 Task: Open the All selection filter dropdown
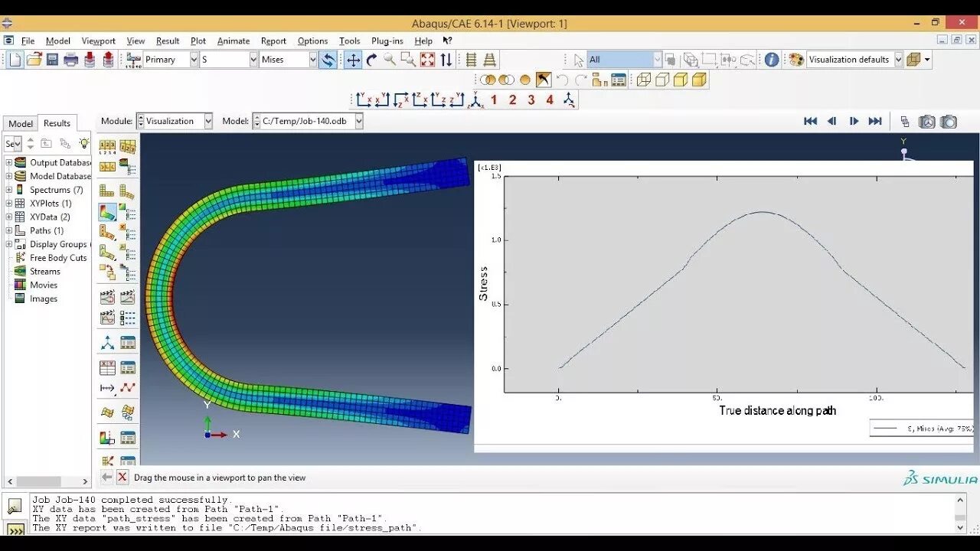click(657, 60)
